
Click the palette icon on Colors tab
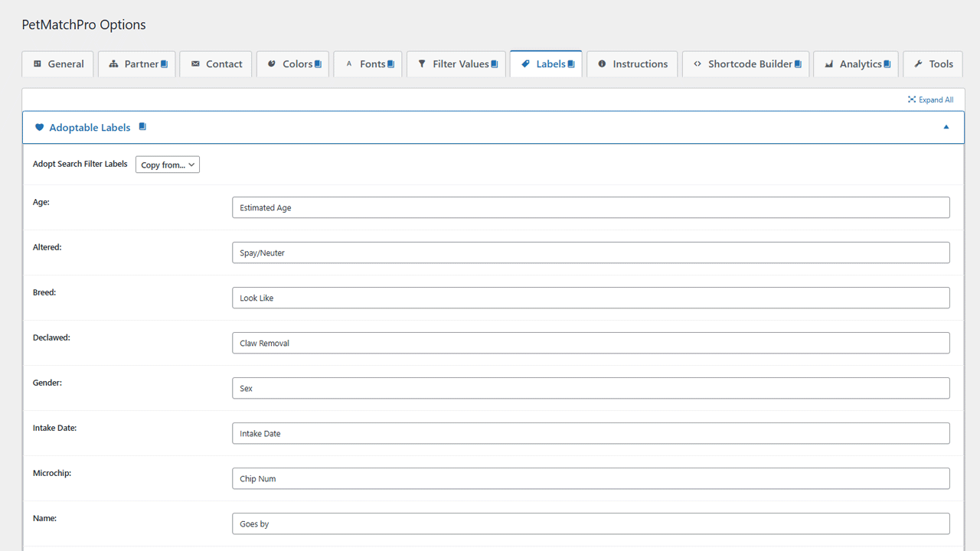coord(272,64)
